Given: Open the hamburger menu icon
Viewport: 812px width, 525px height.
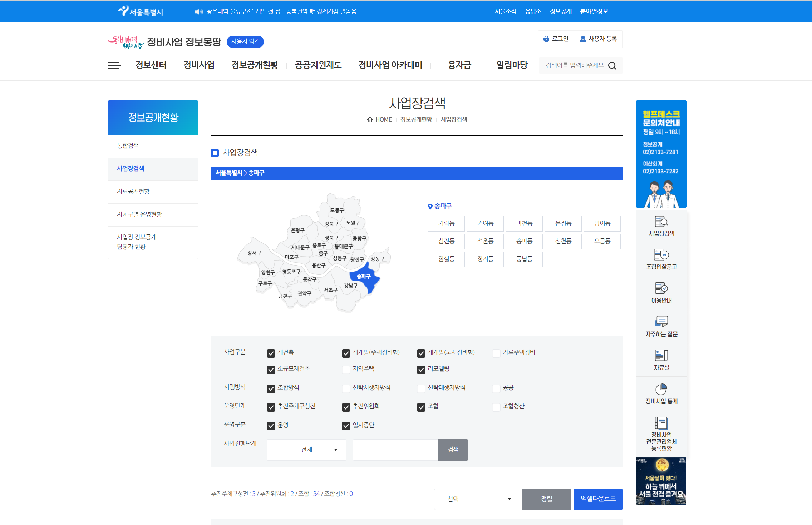Looking at the screenshot, I should (114, 65).
